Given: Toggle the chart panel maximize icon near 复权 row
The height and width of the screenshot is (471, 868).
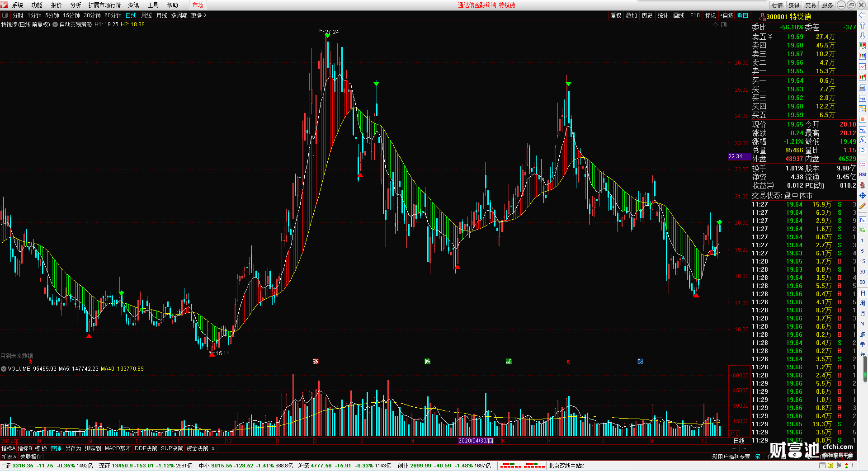Looking at the screenshot, I should (723, 25).
